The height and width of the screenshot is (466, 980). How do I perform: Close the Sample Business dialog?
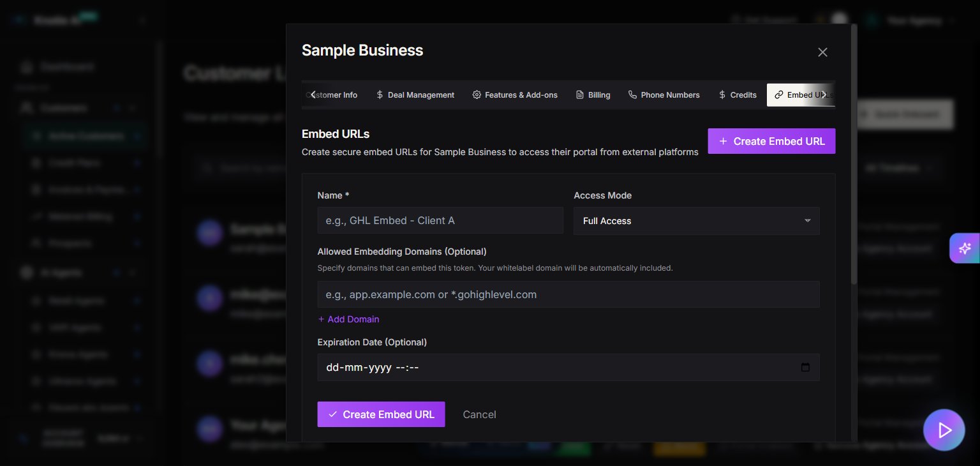[x=822, y=52]
